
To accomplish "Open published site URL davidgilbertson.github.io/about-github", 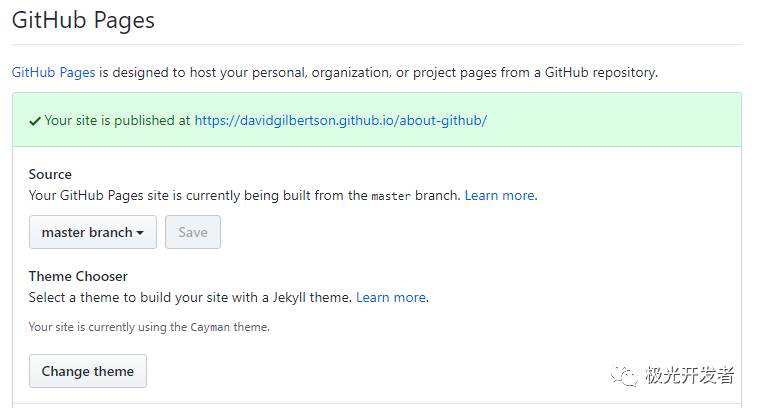I will (341, 121).
